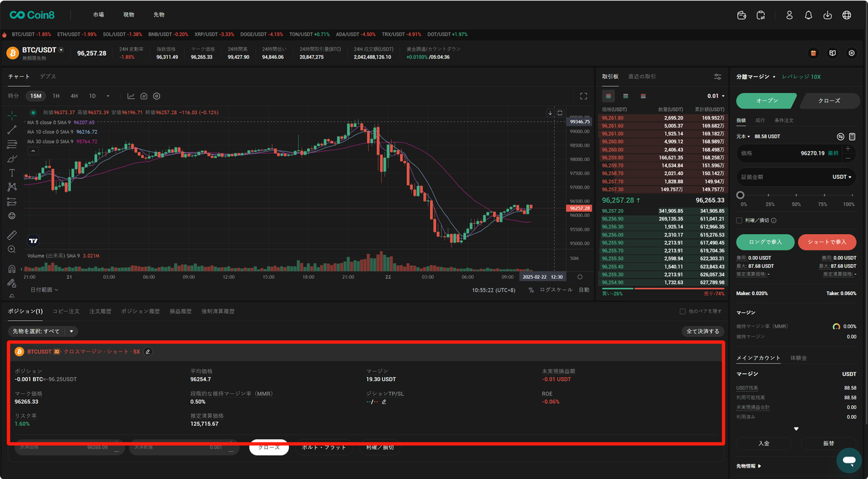
Task: Click the ロングで参入 button
Action: click(x=765, y=242)
